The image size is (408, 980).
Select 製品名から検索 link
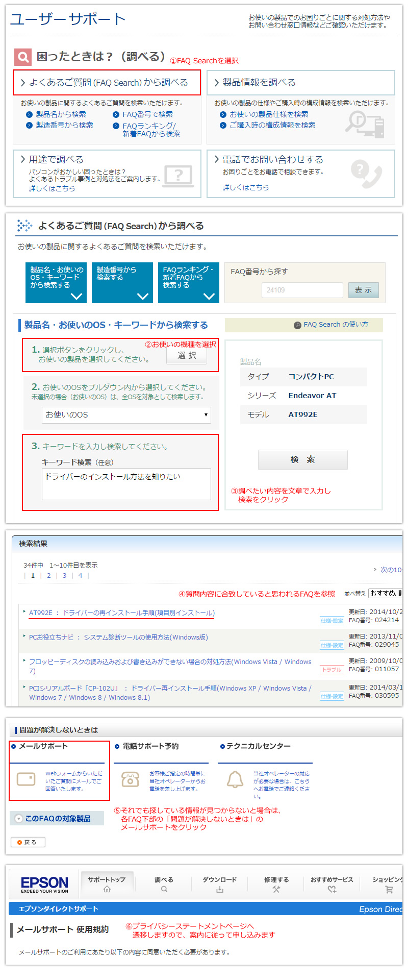tap(61, 114)
